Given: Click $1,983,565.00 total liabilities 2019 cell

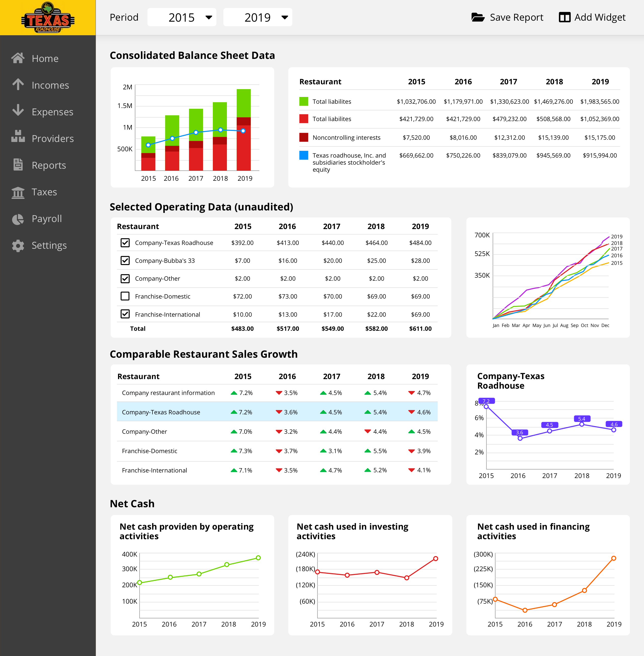Looking at the screenshot, I should coord(600,101).
